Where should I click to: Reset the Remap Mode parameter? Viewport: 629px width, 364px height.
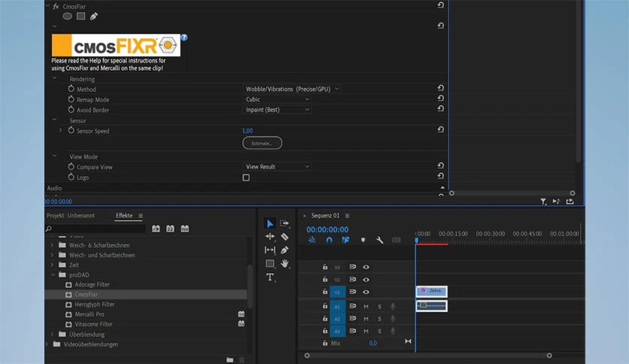point(440,99)
